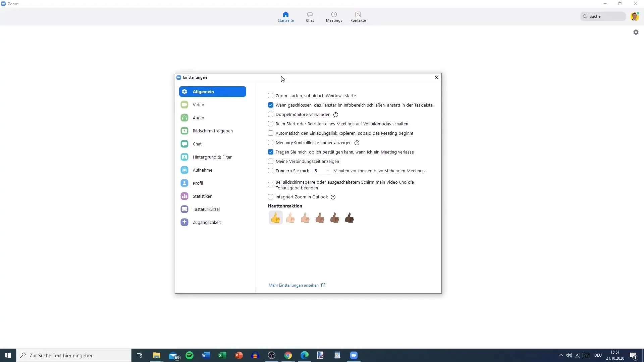The width and height of the screenshot is (644, 362).
Task: Select the medium skin tone thumbs-up
Action: coord(320,218)
